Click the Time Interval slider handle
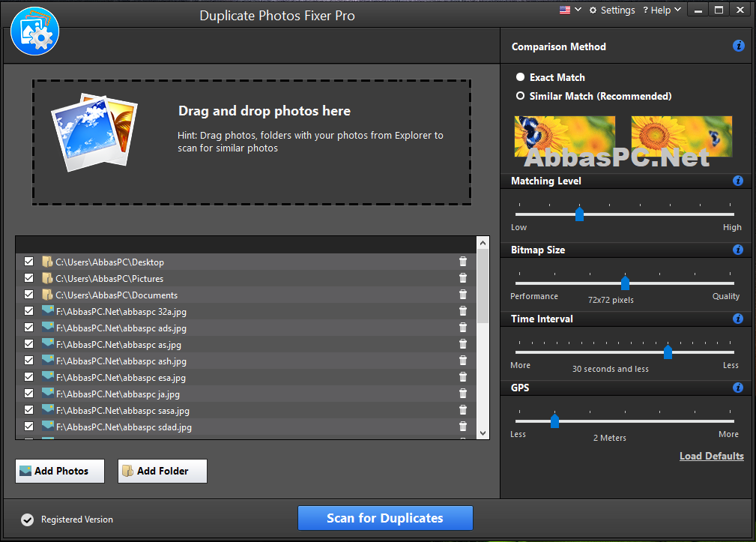This screenshot has height=542, width=756. pyautogui.click(x=668, y=352)
